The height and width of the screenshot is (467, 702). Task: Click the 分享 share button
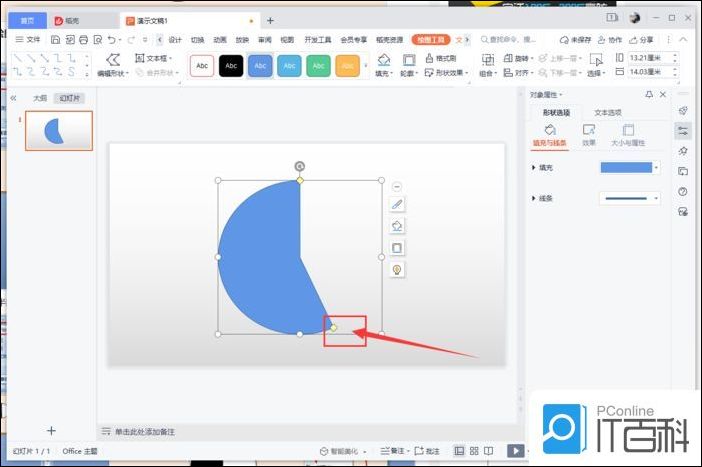(x=642, y=39)
